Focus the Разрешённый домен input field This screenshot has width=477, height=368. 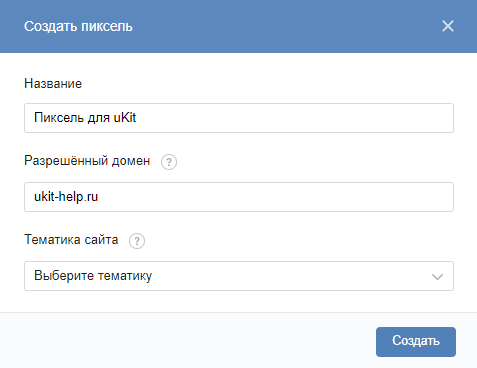coord(239,197)
